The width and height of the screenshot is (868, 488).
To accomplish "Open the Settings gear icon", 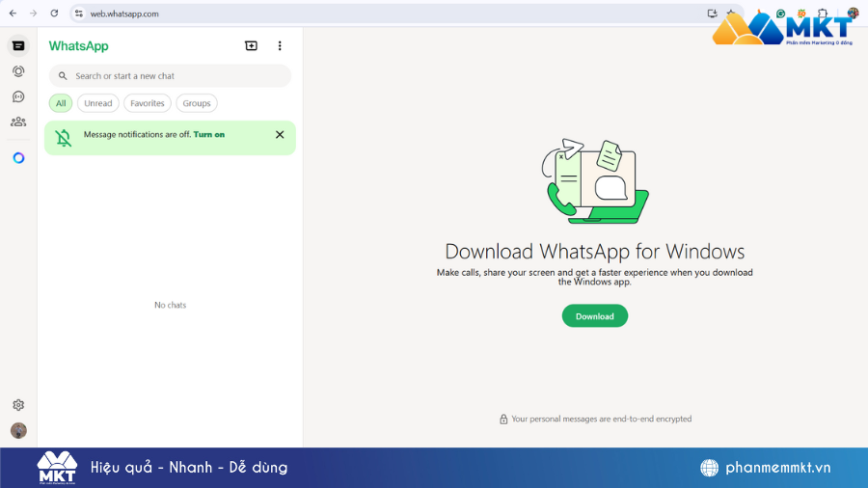I will click(18, 405).
